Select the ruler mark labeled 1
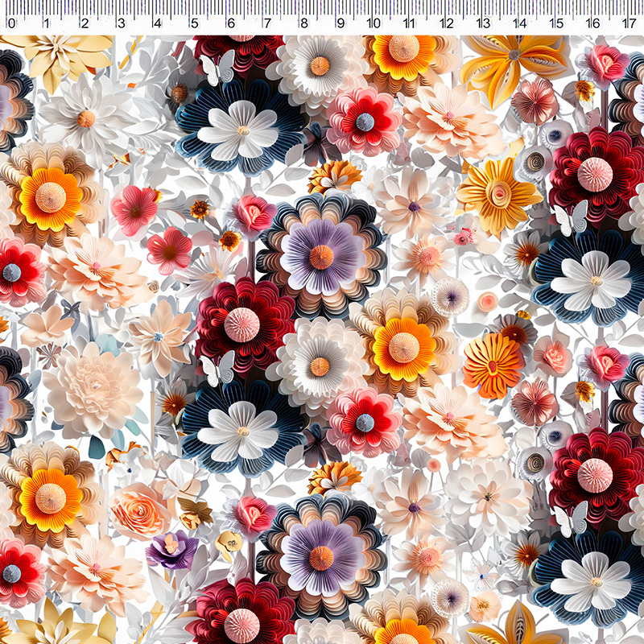The height and width of the screenshot is (644, 644). click(x=47, y=23)
